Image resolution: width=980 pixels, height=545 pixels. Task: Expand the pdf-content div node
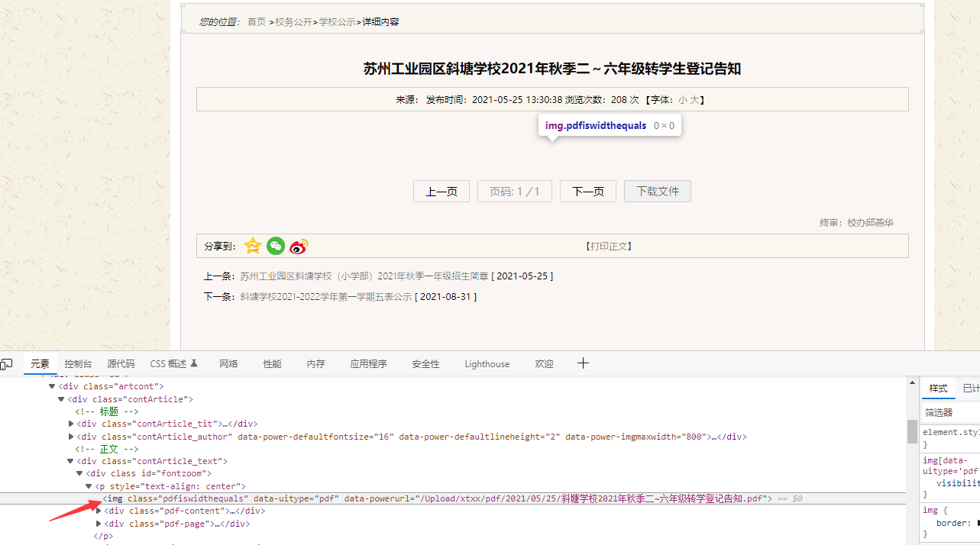pos(99,511)
